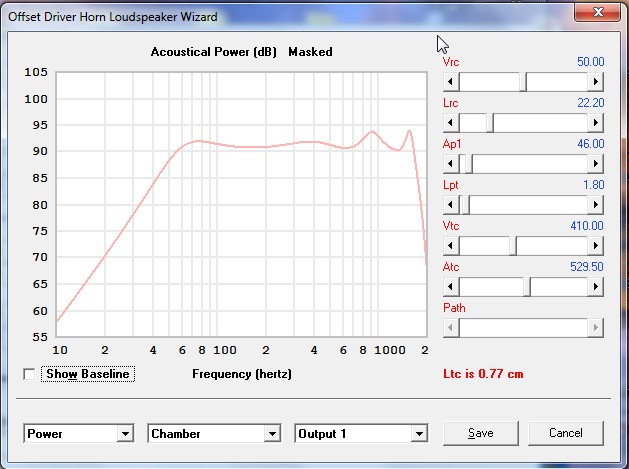Click the Lpt value 1.80

pos(593,185)
